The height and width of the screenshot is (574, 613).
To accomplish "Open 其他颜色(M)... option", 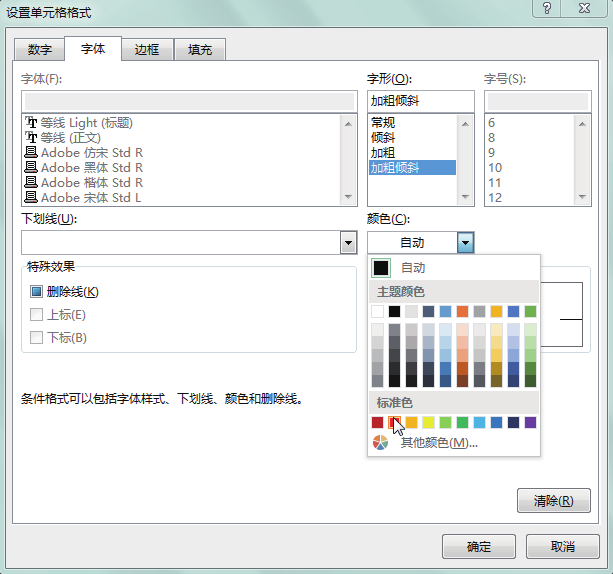I will coord(439,443).
